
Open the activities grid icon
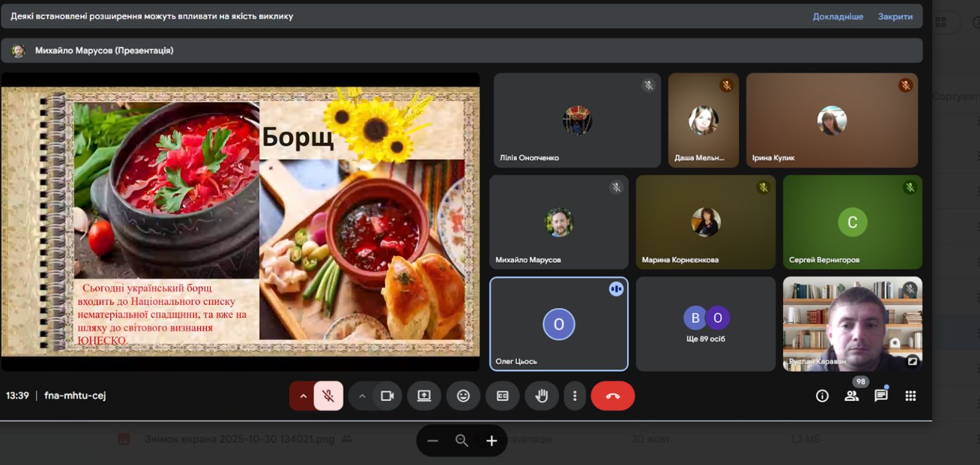(x=910, y=396)
